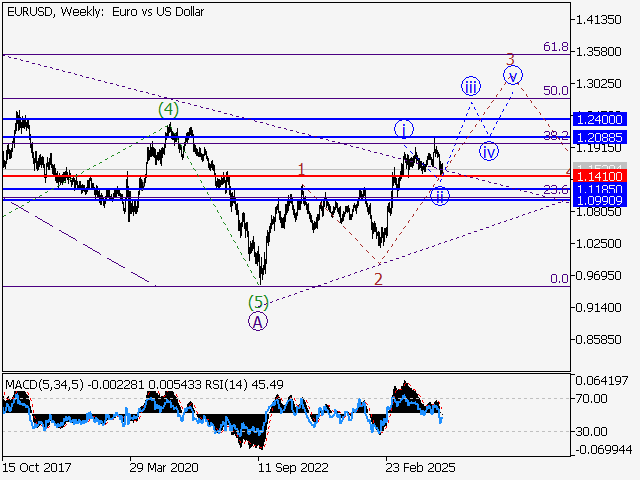The image size is (640, 480).
Task: Click the green (4) wave label
Action: pyautogui.click(x=169, y=108)
